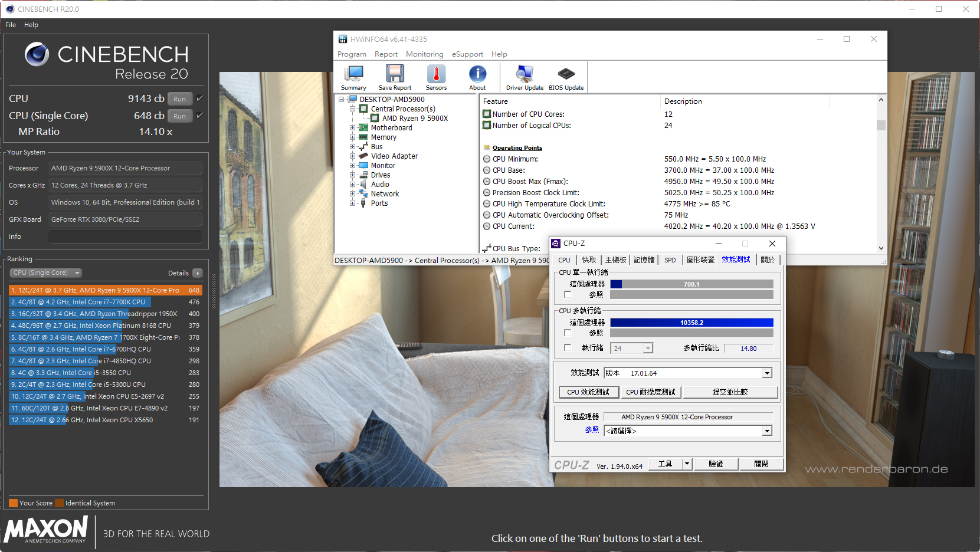The height and width of the screenshot is (552, 980).
Task: Click Your Score orange legend swatch
Action: pos(13,503)
